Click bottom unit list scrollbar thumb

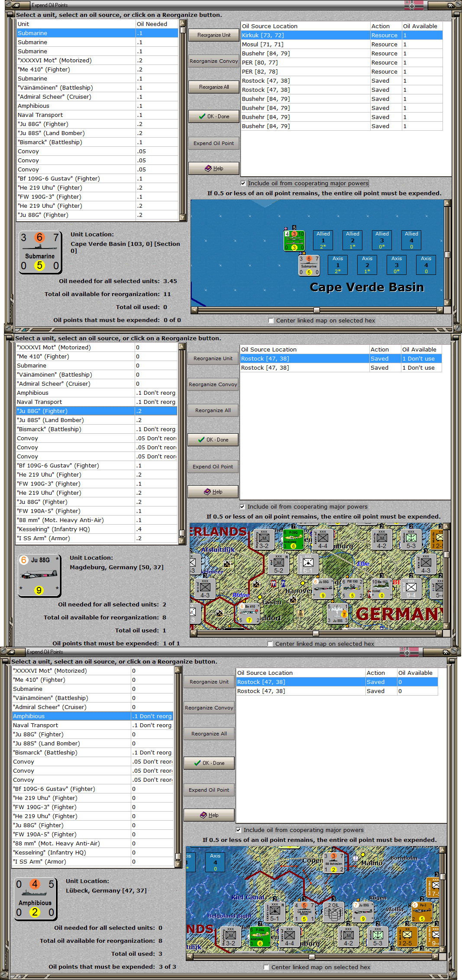pyautogui.click(x=178, y=856)
